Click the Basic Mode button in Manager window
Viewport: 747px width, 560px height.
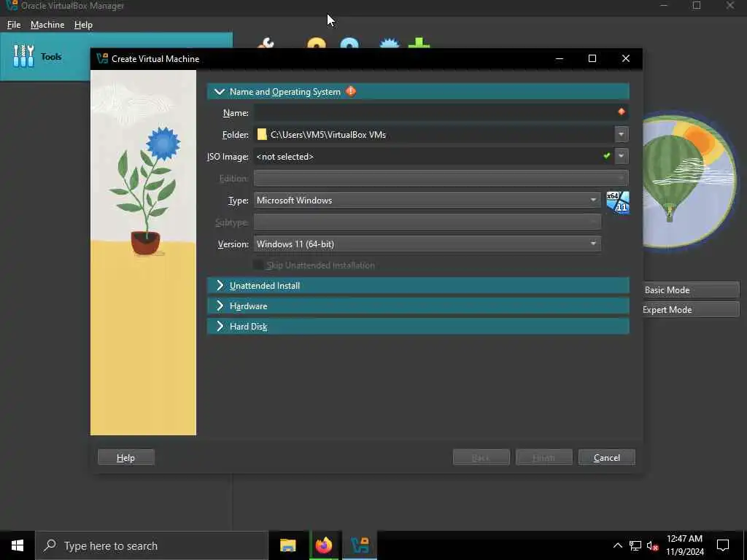click(x=691, y=290)
